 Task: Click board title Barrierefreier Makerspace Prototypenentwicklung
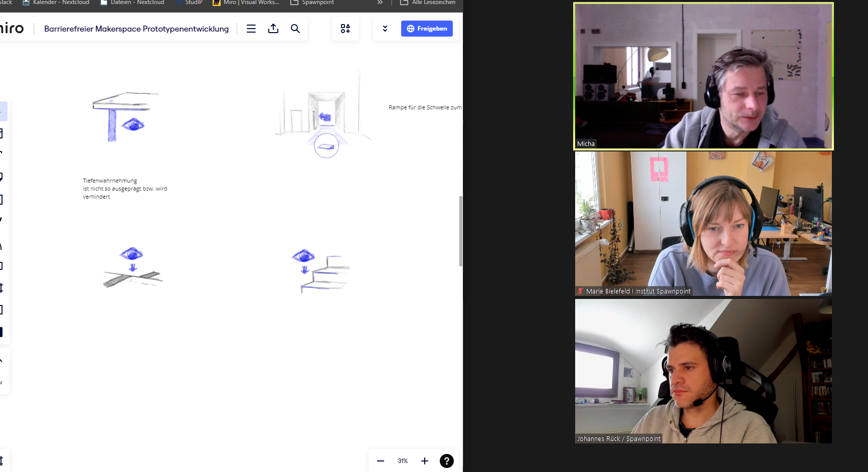pyautogui.click(x=136, y=29)
